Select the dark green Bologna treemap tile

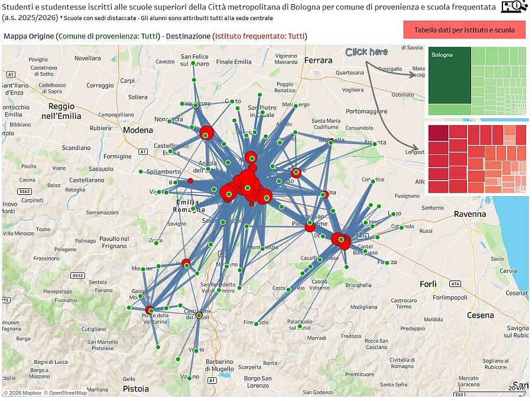(450, 75)
